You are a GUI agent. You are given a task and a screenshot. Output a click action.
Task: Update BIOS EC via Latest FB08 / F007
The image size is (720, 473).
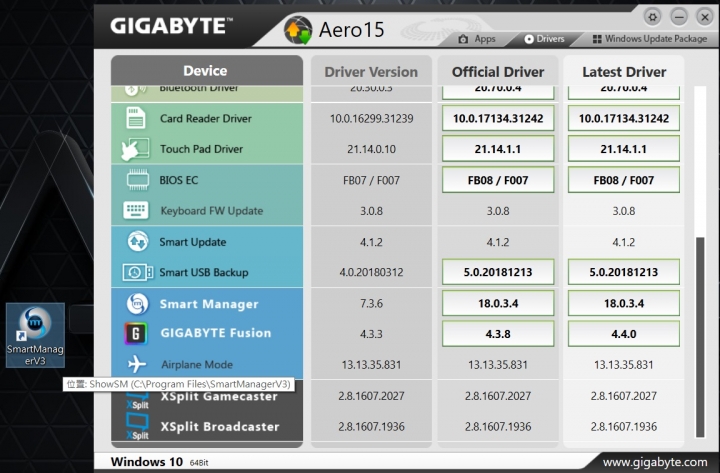[x=624, y=180]
